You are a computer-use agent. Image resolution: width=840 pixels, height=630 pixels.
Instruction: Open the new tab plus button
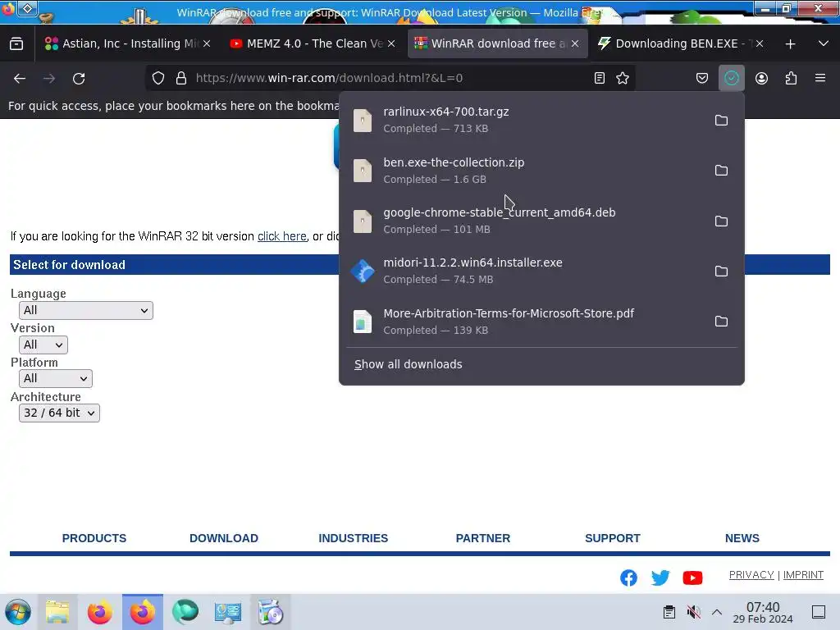pyautogui.click(x=790, y=44)
